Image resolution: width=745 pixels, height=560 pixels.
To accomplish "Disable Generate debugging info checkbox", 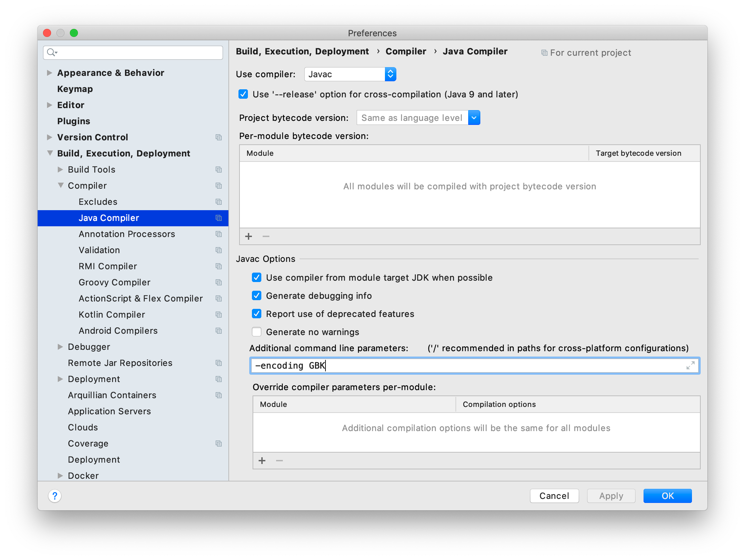I will tap(257, 296).
